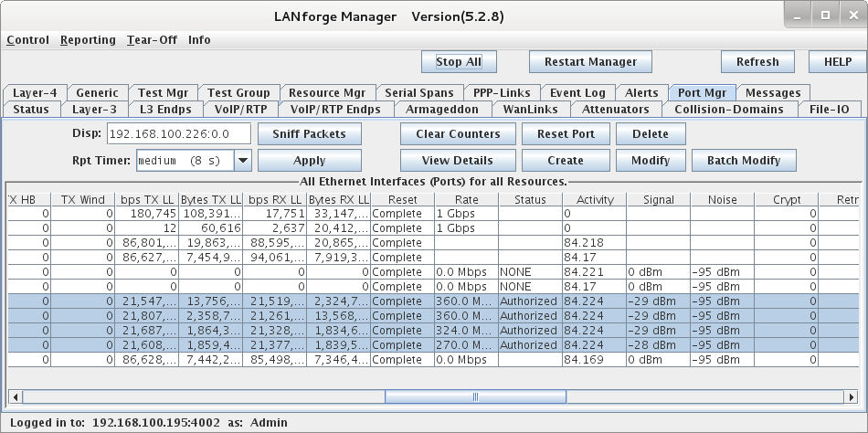Click the Noise column header
868x433 pixels.
723,200
